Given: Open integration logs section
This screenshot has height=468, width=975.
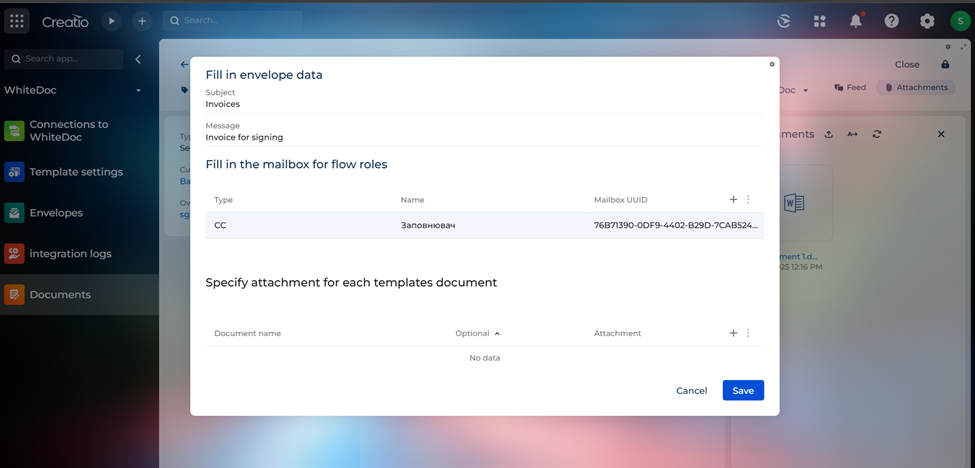Looking at the screenshot, I should pyautogui.click(x=80, y=254).
